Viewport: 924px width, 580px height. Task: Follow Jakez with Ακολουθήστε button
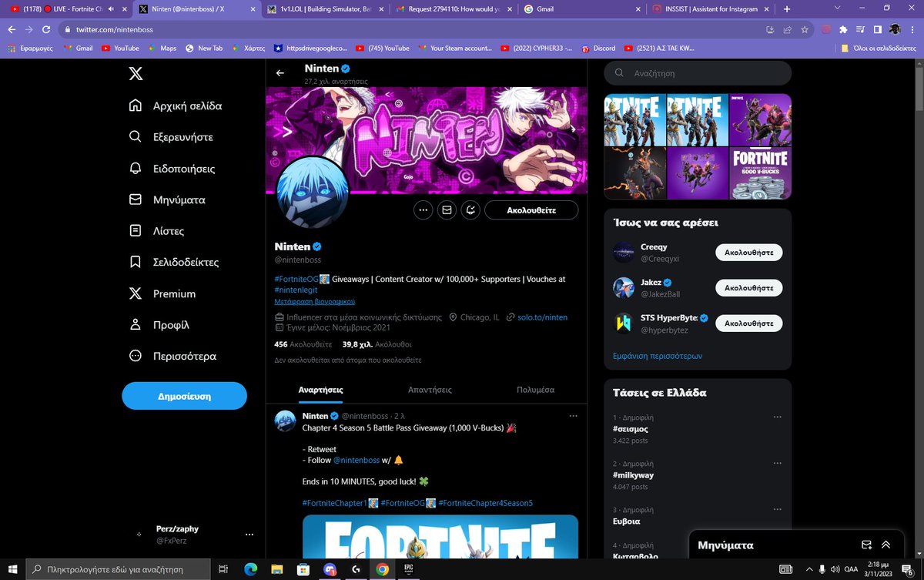tap(749, 287)
